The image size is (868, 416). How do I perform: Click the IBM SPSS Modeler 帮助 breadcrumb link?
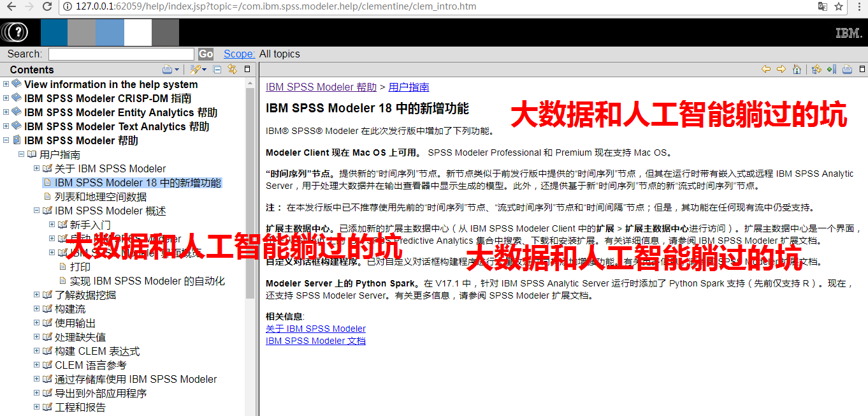click(321, 87)
